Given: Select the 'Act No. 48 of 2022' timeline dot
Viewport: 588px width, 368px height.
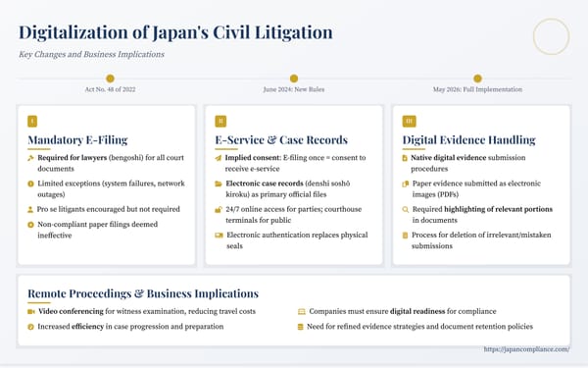Looking at the screenshot, I should [x=110, y=79].
